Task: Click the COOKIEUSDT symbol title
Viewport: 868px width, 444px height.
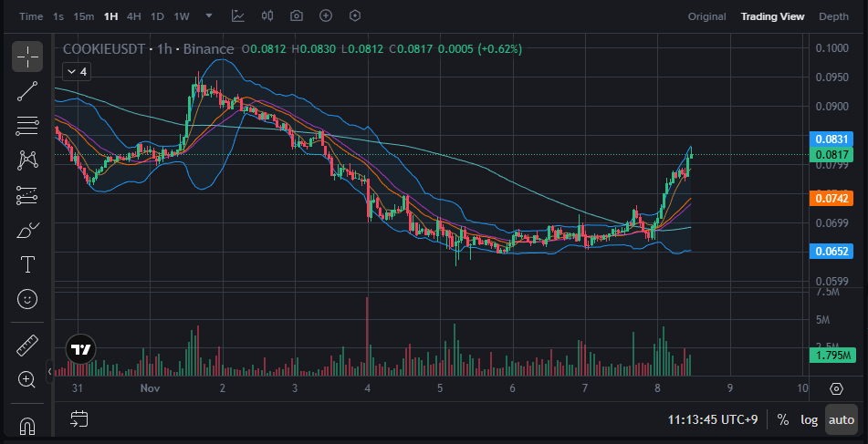Action: tap(104, 49)
